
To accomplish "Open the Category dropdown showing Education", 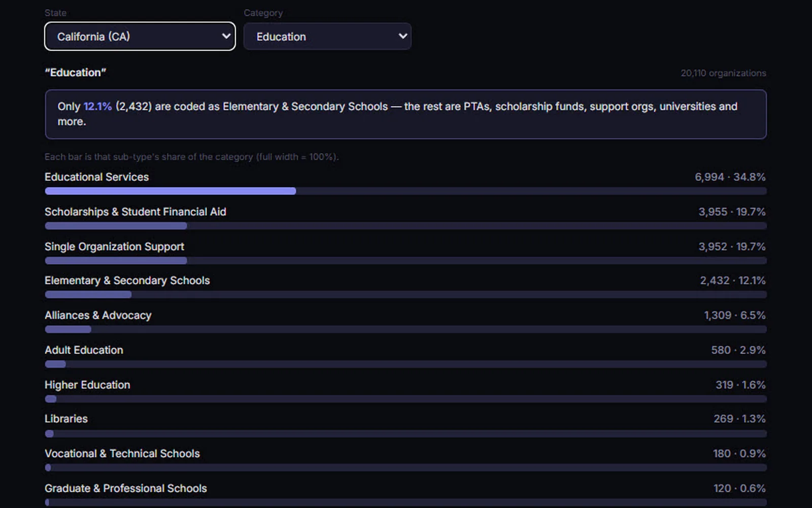I will [x=327, y=36].
